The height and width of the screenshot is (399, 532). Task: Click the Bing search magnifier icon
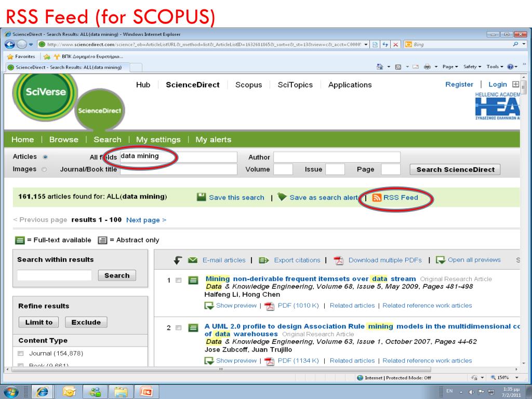point(516,44)
